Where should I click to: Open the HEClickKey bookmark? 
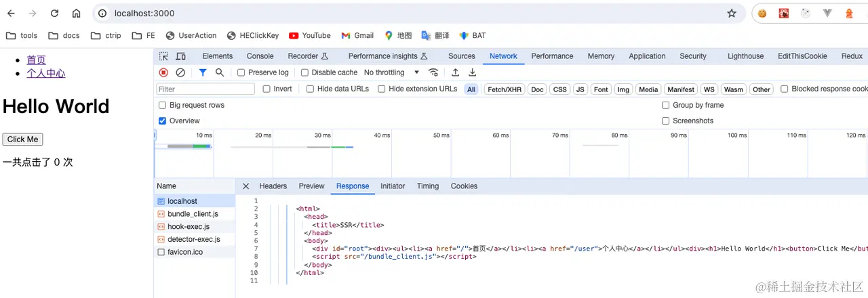(253, 35)
